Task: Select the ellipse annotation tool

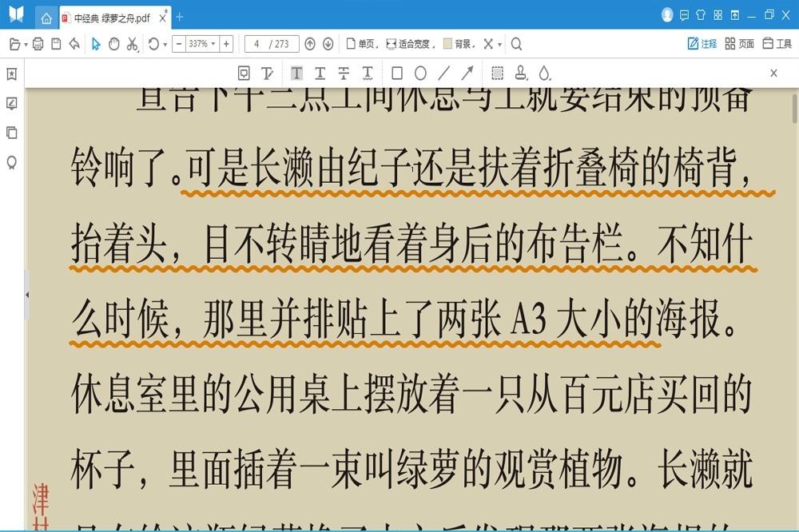Action: 420,73
